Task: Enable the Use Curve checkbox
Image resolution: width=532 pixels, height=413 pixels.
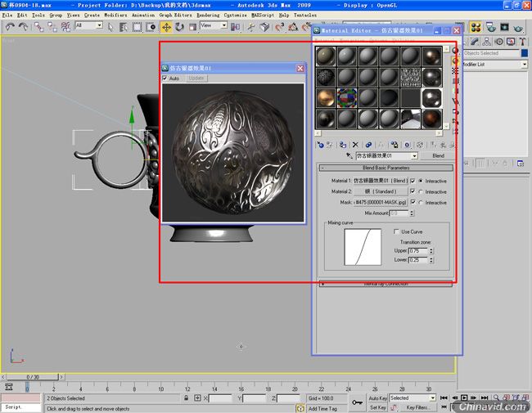Action: click(x=396, y=231)
